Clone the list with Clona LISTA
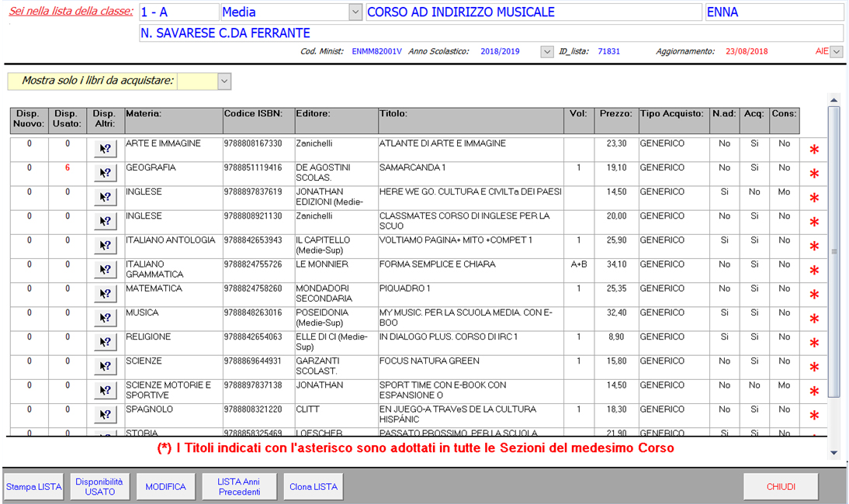Viewport: 849px width, 504px height. click(314, 487)
